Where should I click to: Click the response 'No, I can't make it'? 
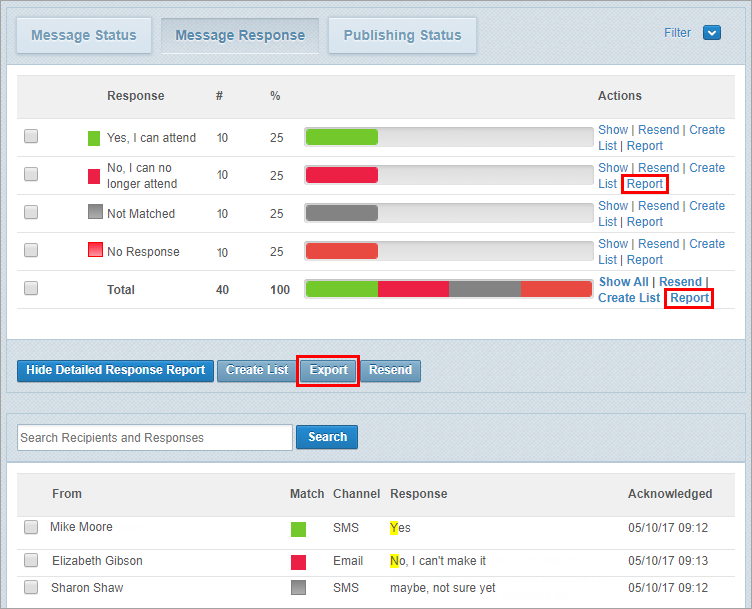pos(438,561)
